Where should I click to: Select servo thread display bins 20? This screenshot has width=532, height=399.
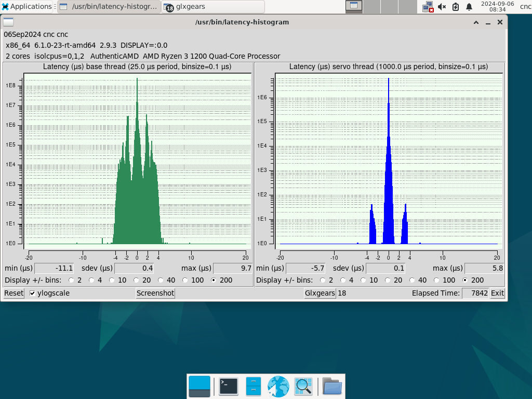(x=388, y=280)
